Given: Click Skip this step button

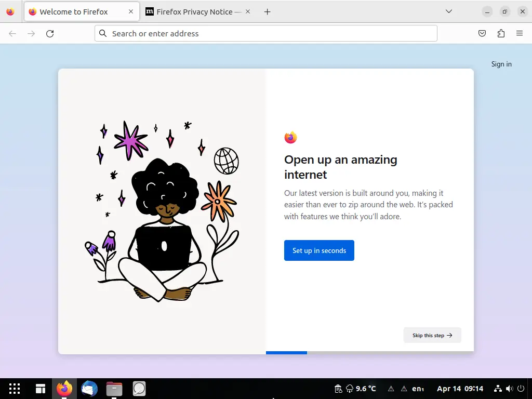Looking at the screenshot, I should tap(432, 335).
